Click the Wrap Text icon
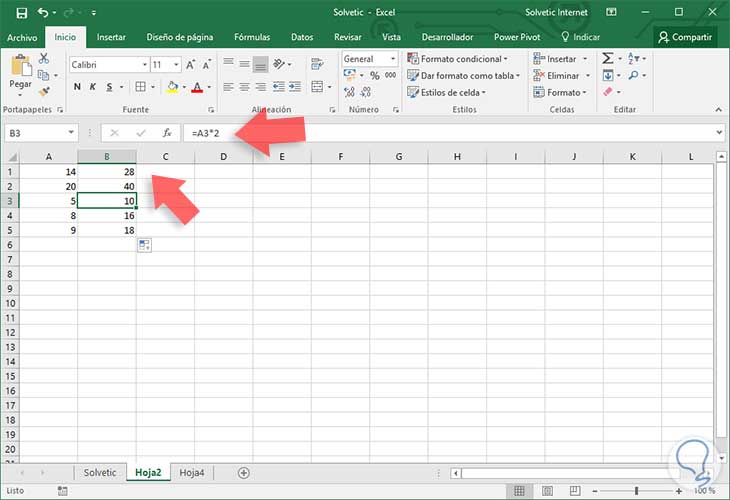This screenshot has width=730, height=500. tap(317, 64)
